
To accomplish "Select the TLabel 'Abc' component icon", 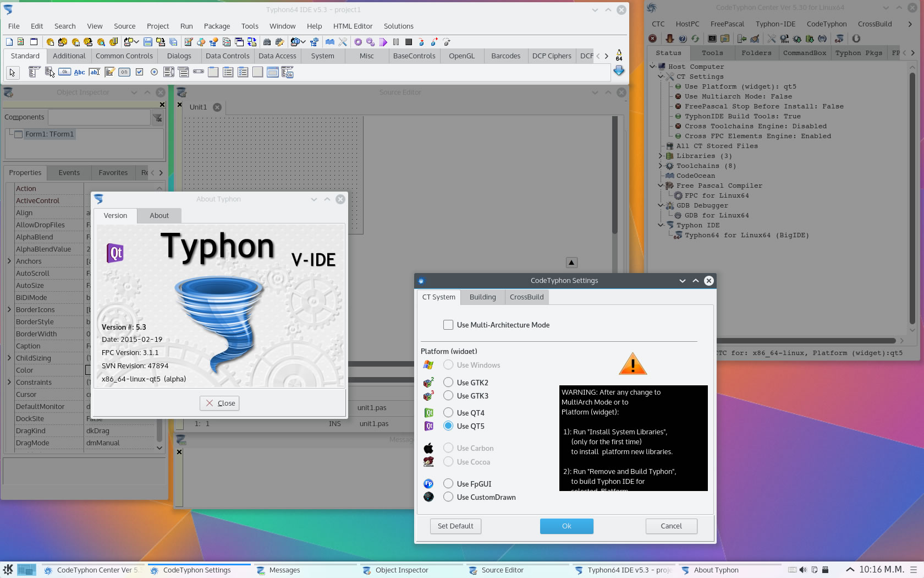I will click(79, 72).
